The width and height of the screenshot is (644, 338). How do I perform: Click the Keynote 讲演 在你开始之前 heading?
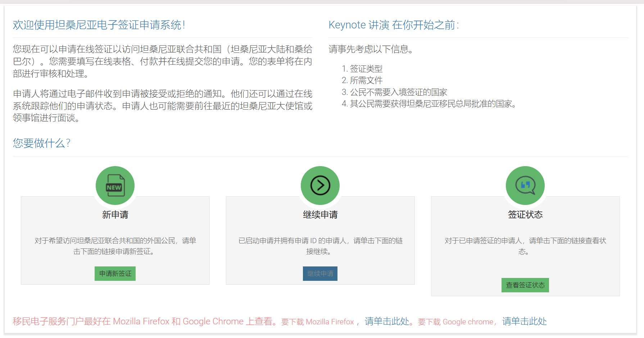(394, 25)
